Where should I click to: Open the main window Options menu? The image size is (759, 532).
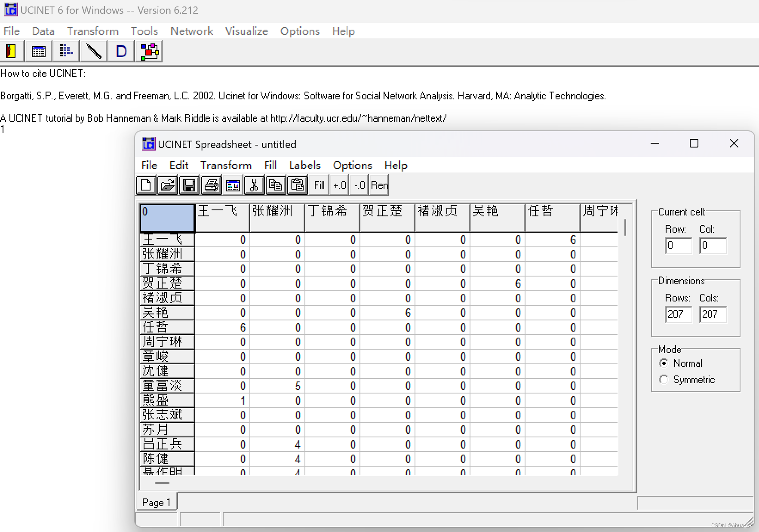[x=300, y=31]
